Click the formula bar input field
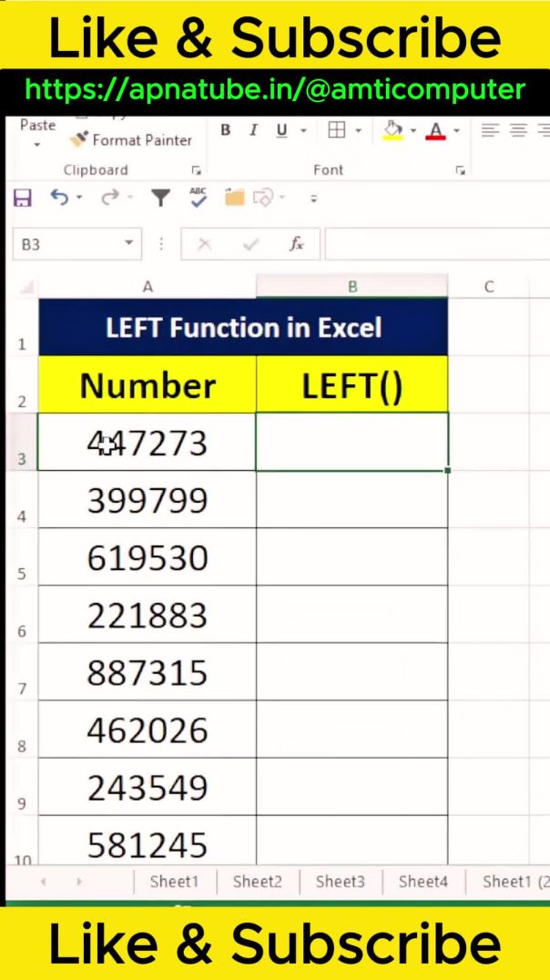 (437, 244)
